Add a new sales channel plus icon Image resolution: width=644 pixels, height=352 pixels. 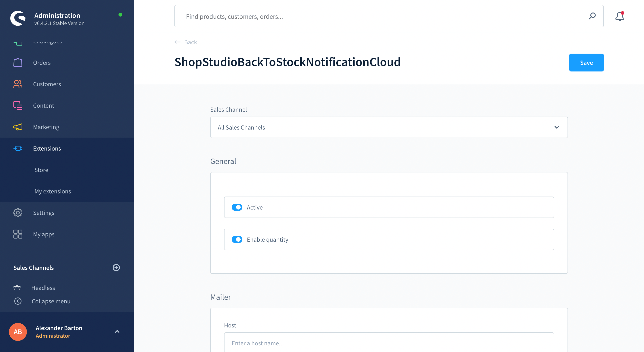pos(116,268)
